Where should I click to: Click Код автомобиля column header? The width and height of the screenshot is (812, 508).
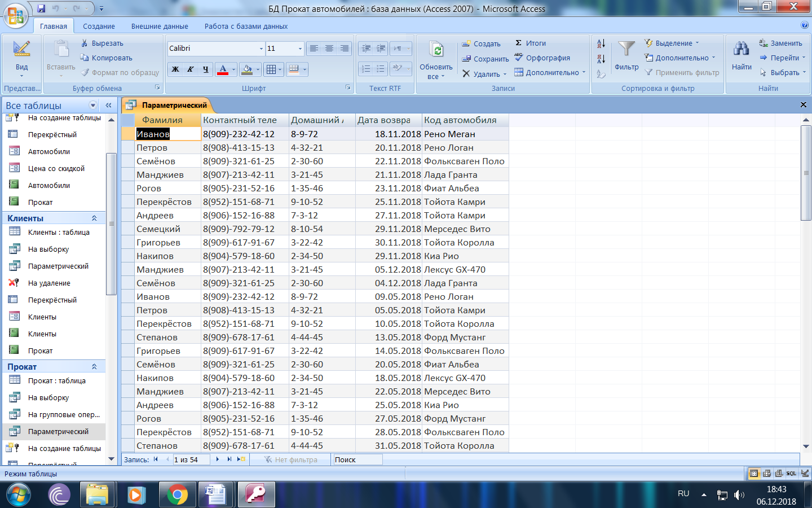click(465, 120)
